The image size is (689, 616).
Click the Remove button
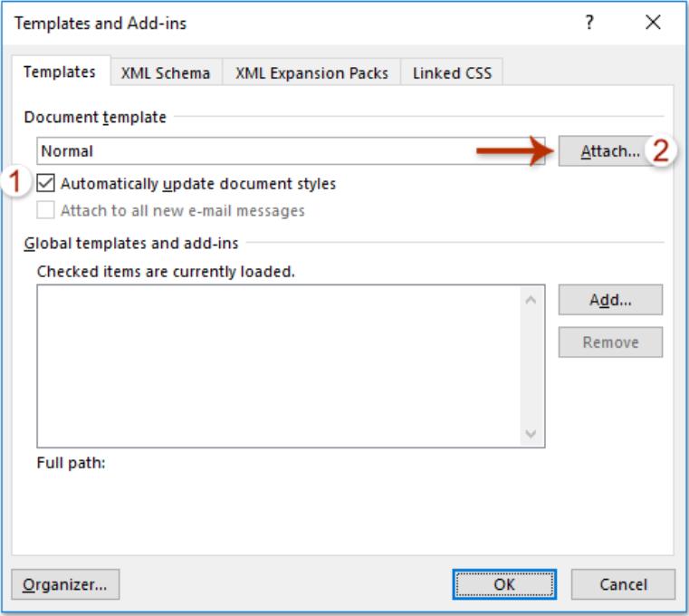610,342
